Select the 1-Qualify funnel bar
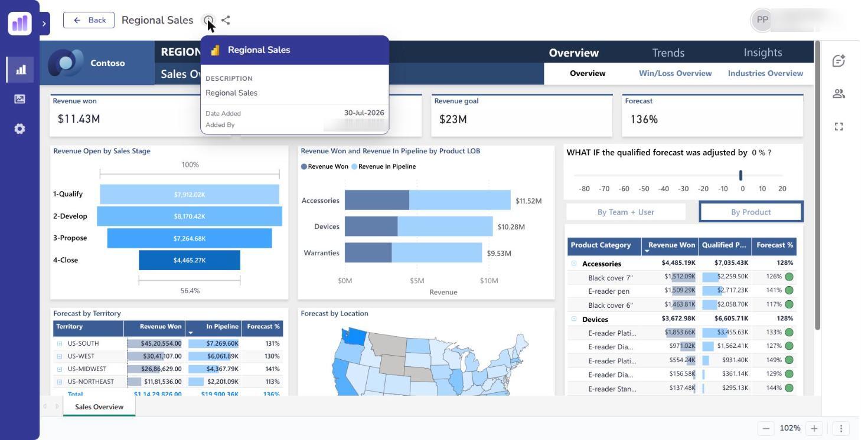 (x=190, y=195)
